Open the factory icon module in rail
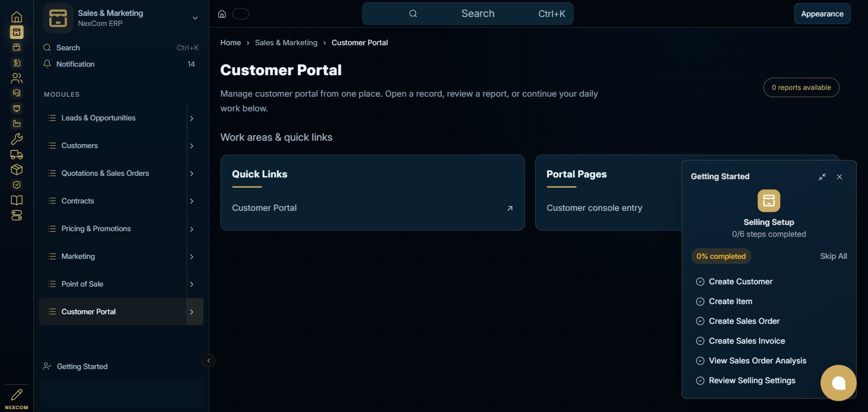 coord(17,124)
